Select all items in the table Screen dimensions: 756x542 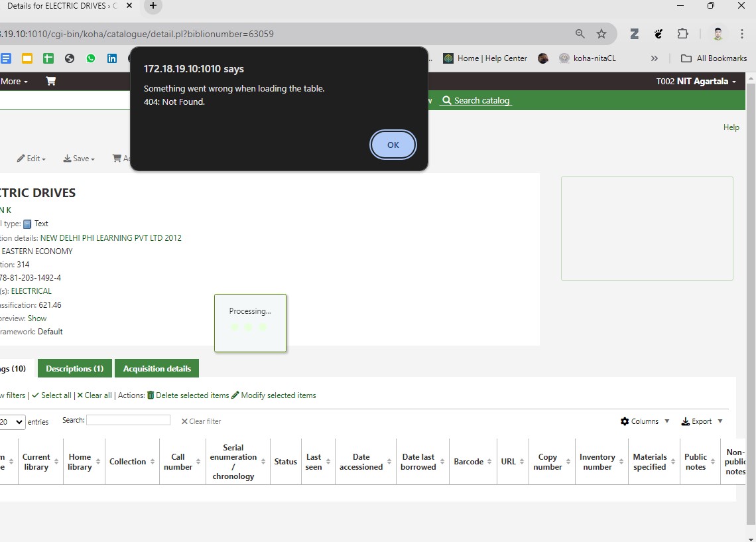pyautogui.click(x=51, y=395)
